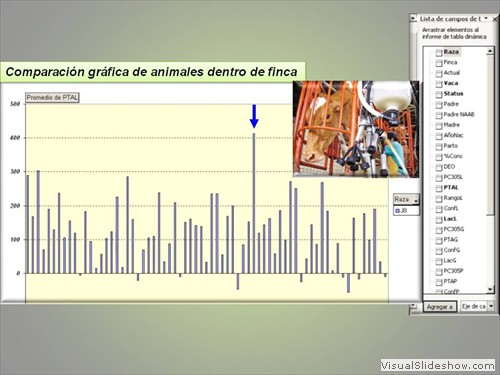The image size is (500, 375).
Task: Open the Eje de ca dropdown
Action: [491, 306]
